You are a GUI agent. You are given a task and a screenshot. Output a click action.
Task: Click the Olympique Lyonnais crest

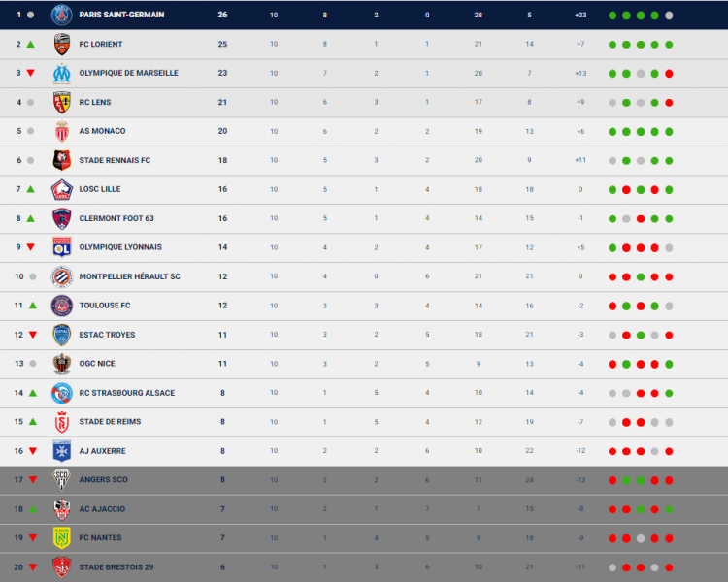click(62, 247)
